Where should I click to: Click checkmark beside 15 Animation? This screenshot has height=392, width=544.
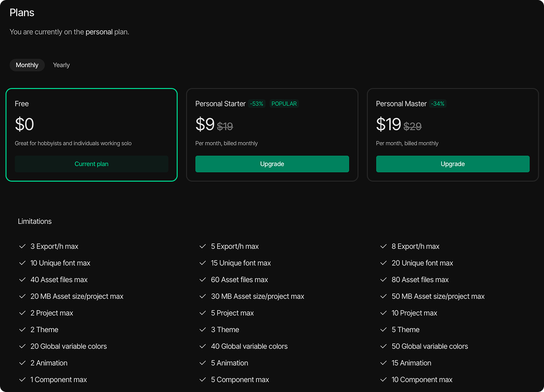point(384,363)
